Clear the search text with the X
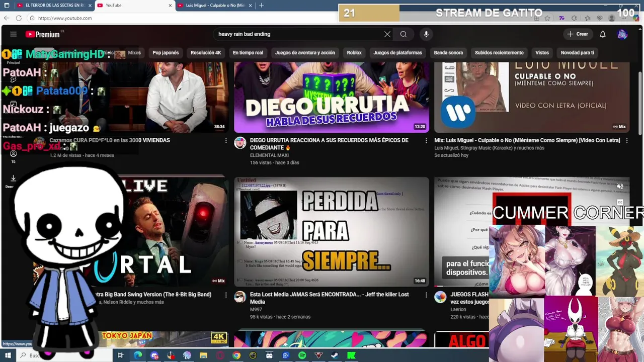 click(x=387, y=34)
